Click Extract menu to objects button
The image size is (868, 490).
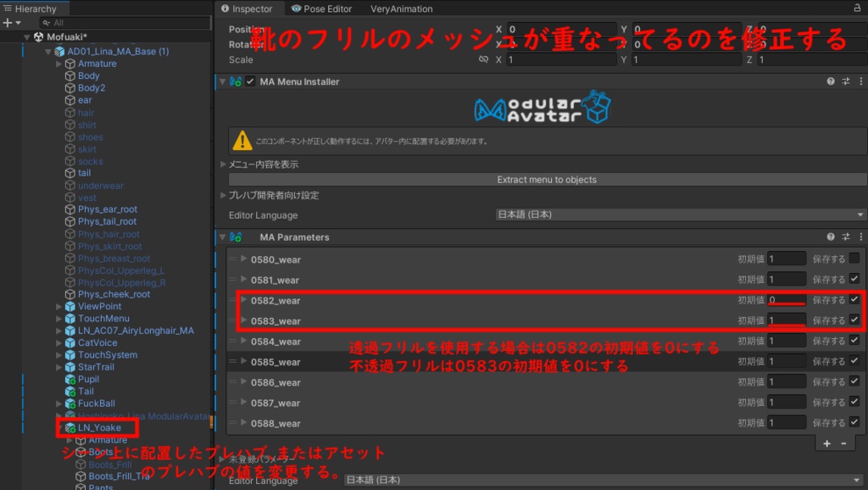pos(548,180)
